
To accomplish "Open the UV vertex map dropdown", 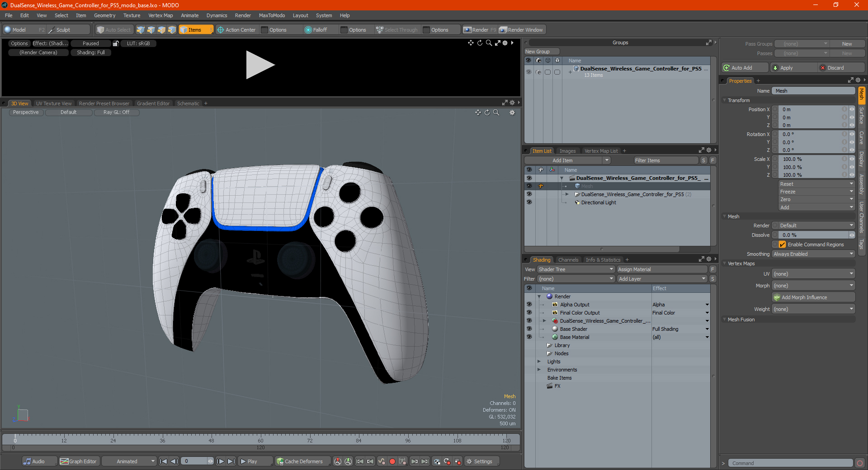I will click(x=813, y=274).
